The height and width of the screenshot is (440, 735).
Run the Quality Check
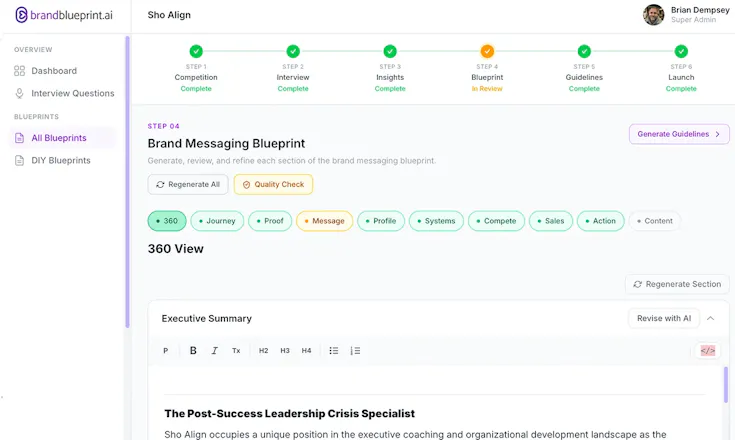pos(273,185)
